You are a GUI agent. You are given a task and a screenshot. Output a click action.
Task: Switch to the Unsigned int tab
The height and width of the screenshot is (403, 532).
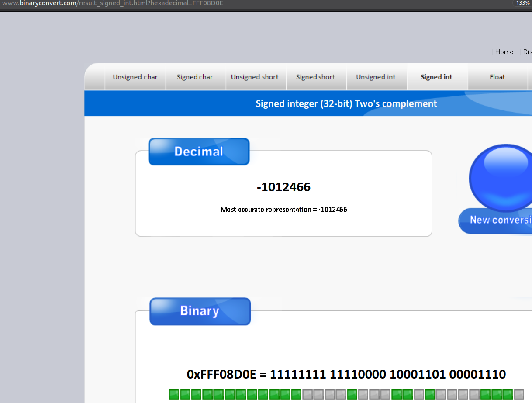376,77
